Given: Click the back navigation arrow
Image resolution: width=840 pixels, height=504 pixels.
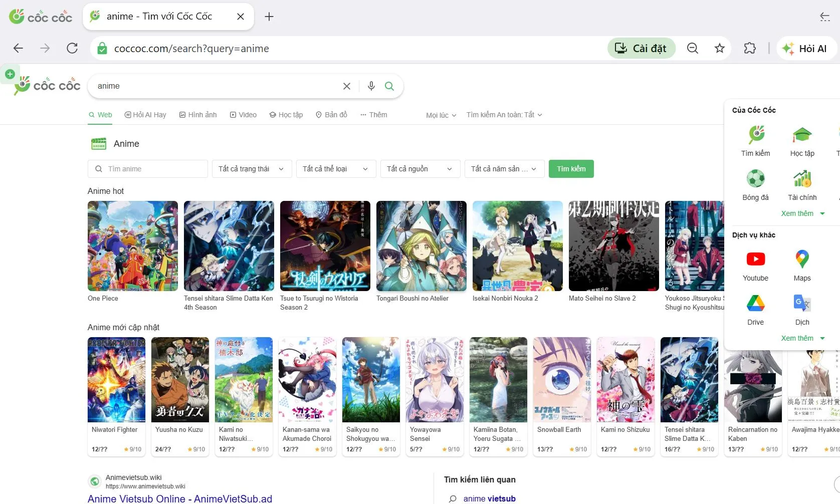Looking at the screenshot, I should 18,48.
